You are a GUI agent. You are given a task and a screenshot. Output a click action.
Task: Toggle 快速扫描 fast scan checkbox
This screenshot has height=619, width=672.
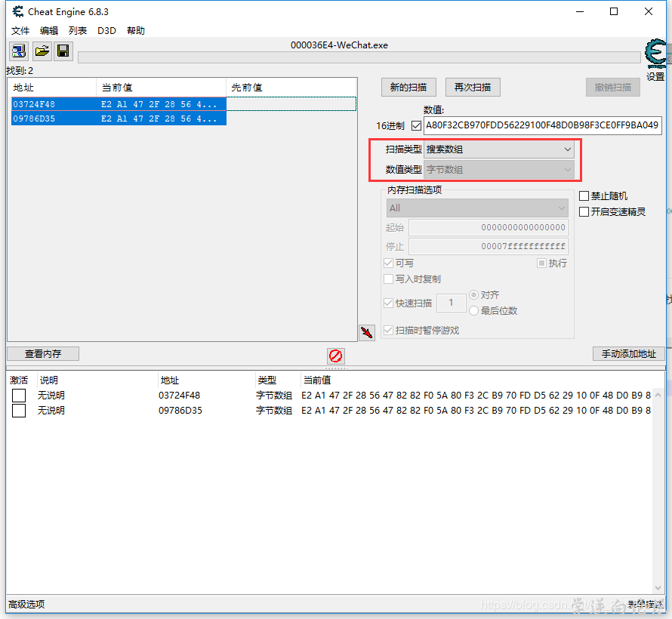click(389, 303)
